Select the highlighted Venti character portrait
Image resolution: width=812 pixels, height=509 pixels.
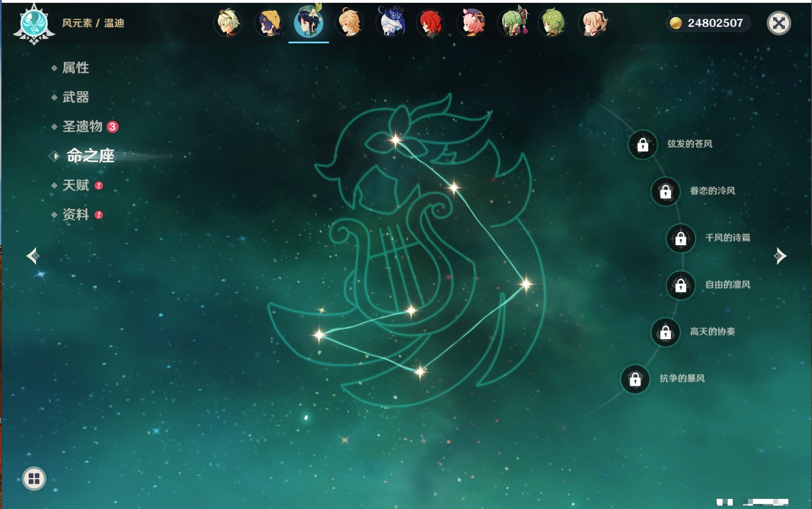click(x=309, y=22)
